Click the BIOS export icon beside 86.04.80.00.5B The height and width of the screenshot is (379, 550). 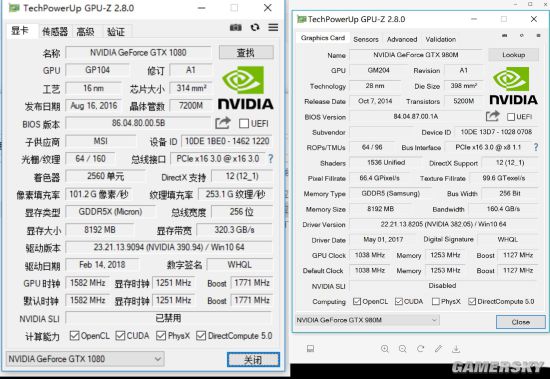(x=223, y=123)
